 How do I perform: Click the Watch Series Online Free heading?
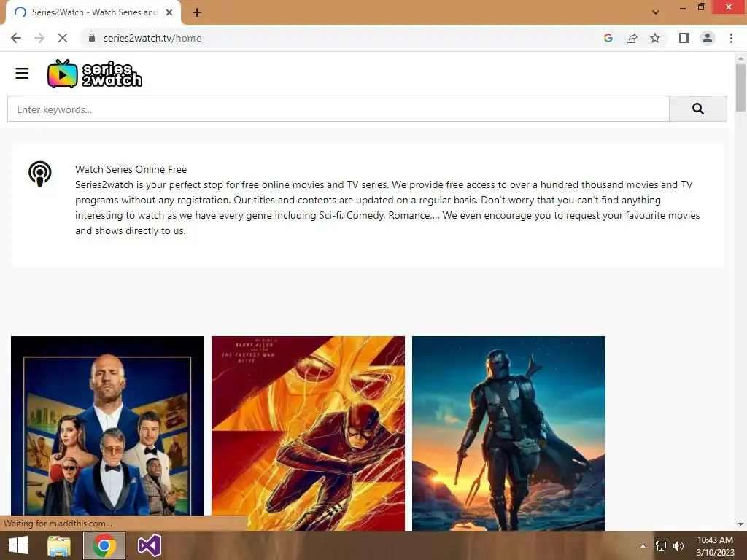pyautogui.click(x=131, y=169)
